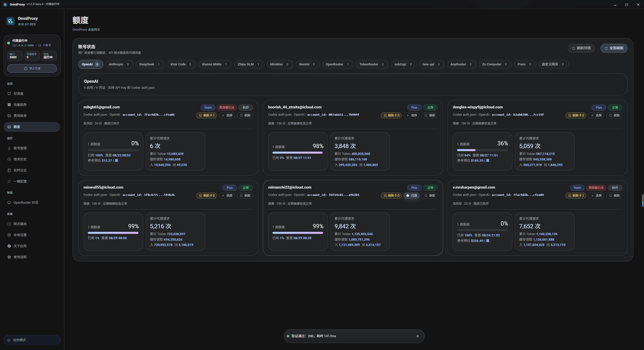The height and width of the screenshot is (350, 644).
Task: Deselect the 已选 chip on mimanchi22 account
Action: (x=412, y=195)
